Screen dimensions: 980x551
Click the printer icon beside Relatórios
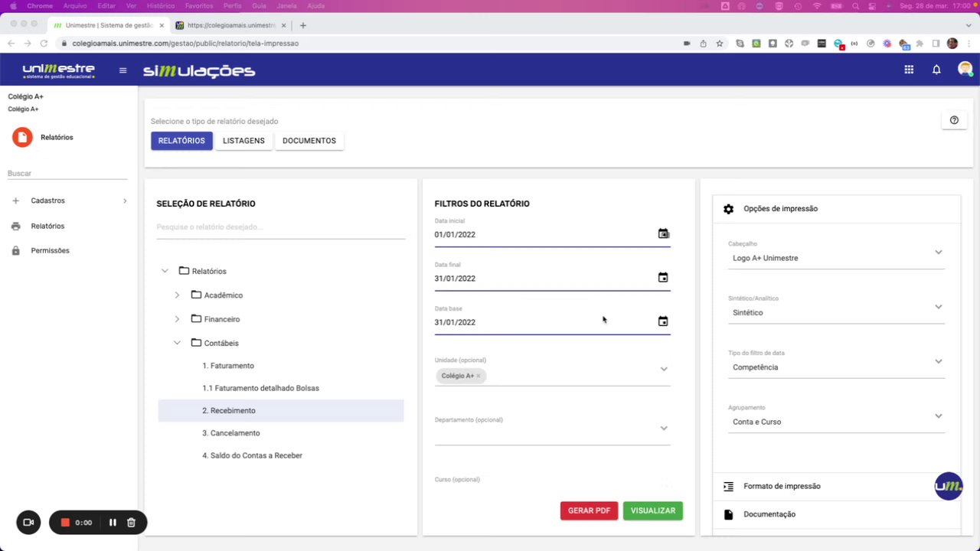[x=15, y=227]
